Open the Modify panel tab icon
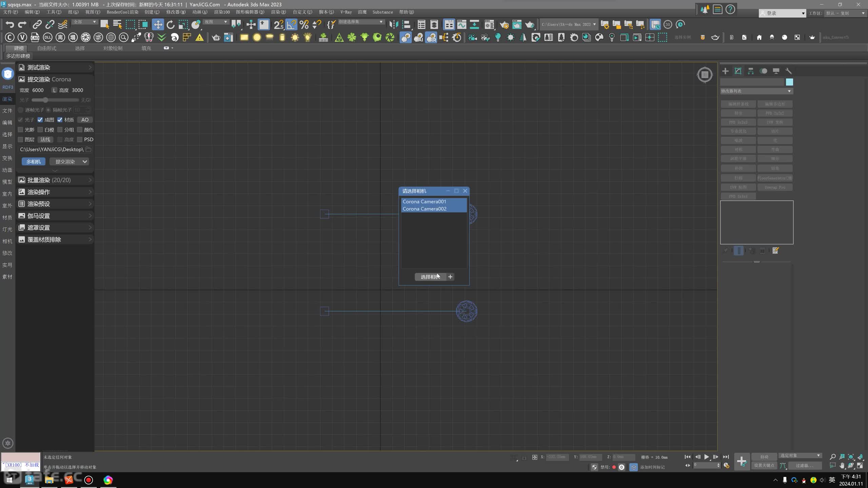The width and height of the screenshot is (868, 488). [738, 71]
